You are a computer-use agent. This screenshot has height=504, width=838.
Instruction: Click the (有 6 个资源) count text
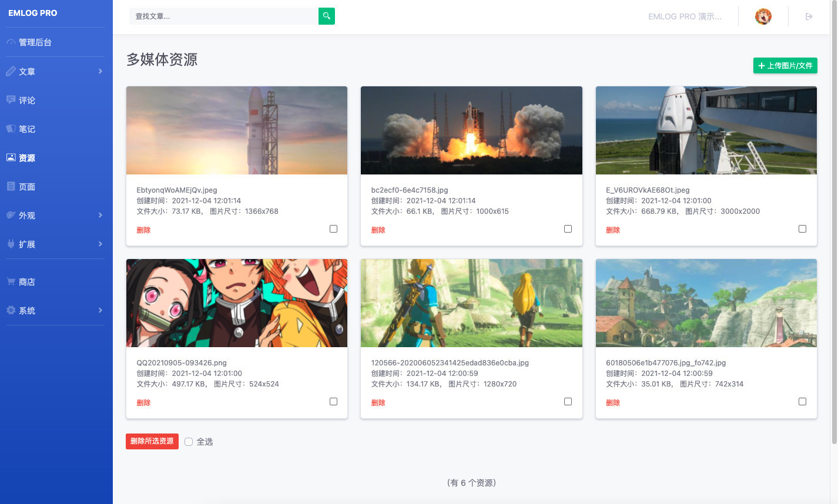point(471,483)
